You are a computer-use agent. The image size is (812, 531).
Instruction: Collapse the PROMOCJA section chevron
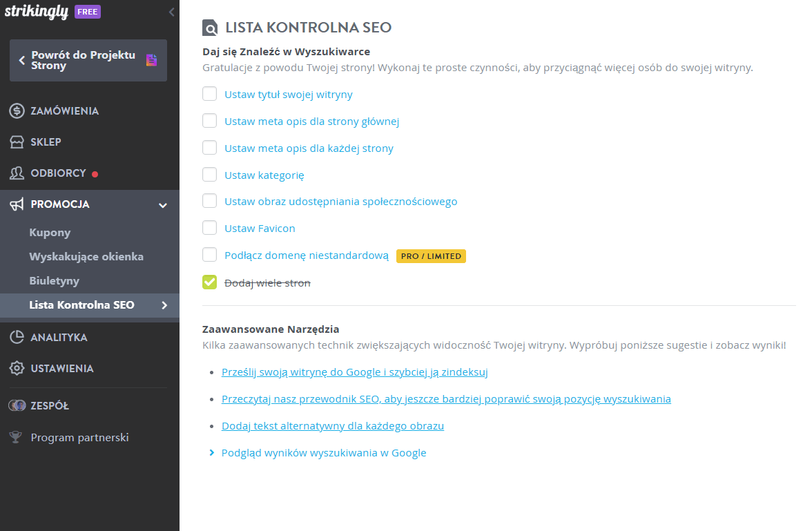(x=163, y=205)
